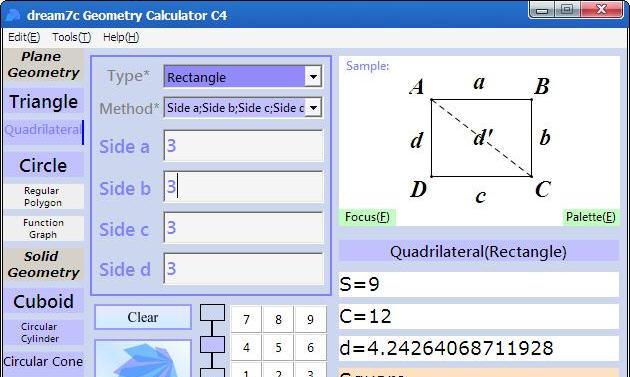Click the app icon in title bar
The height and width of the screenshot is (377, 630).
pos(13,15)
